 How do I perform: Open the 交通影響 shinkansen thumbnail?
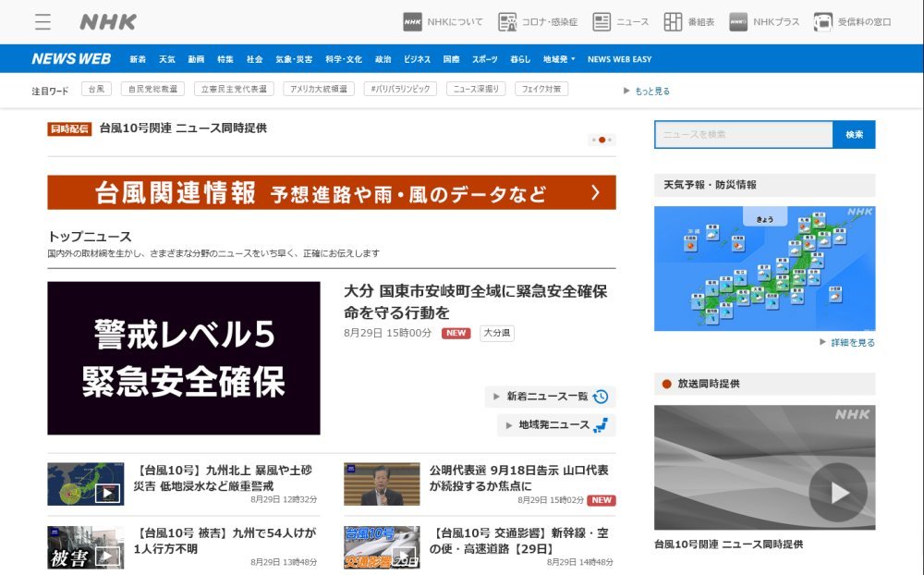click(x=382, y=547)
